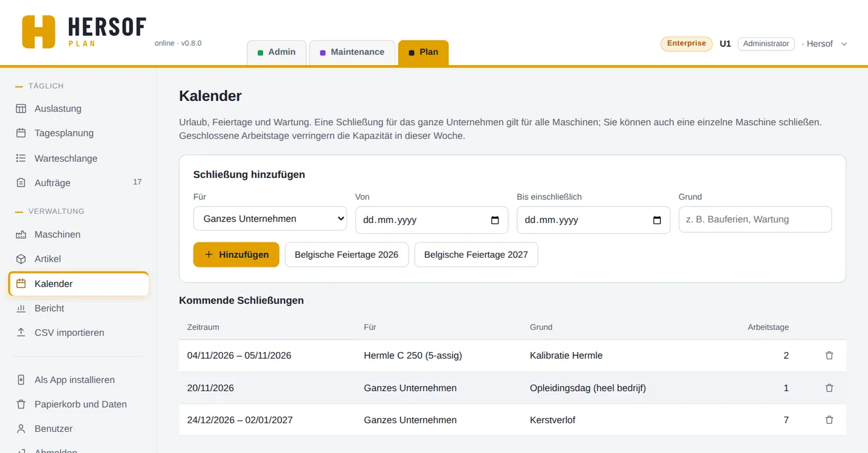Delete the Opleidingsdag closure row
The image size is (868, 453).
tap(830, 388)
